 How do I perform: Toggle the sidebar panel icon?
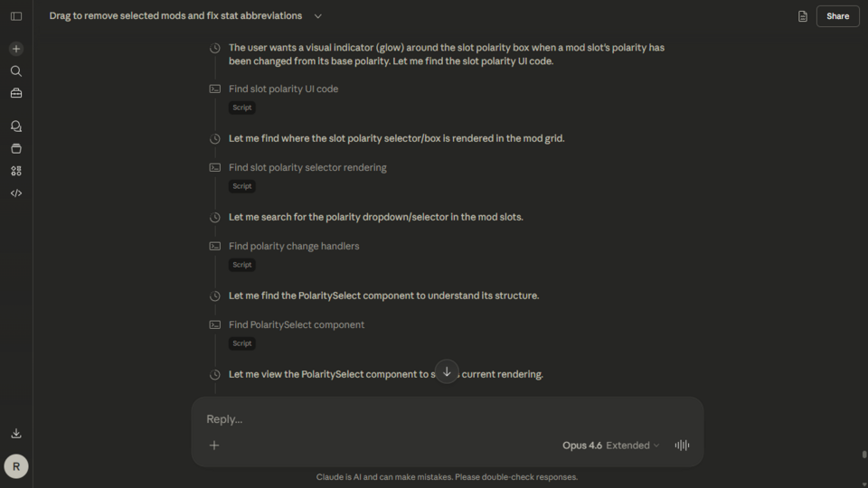[16, 16]
